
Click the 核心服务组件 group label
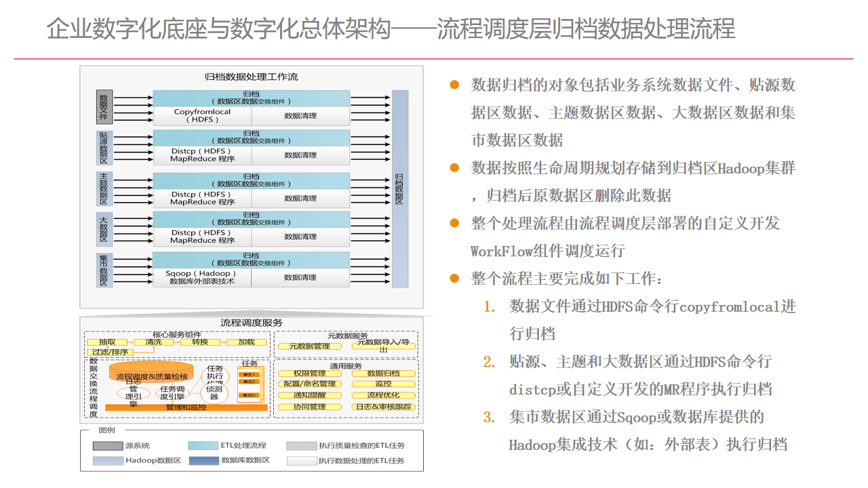click(176, 335)
